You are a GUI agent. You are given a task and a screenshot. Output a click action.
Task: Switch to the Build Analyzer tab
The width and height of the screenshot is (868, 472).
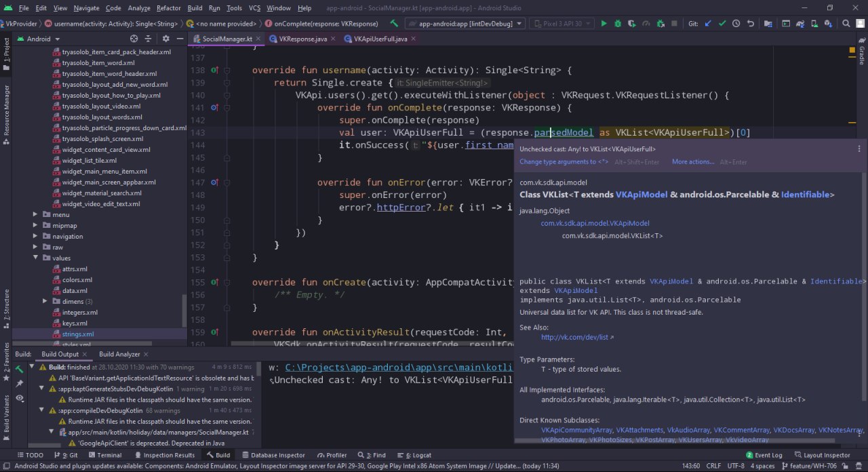[x=119, y=354]
